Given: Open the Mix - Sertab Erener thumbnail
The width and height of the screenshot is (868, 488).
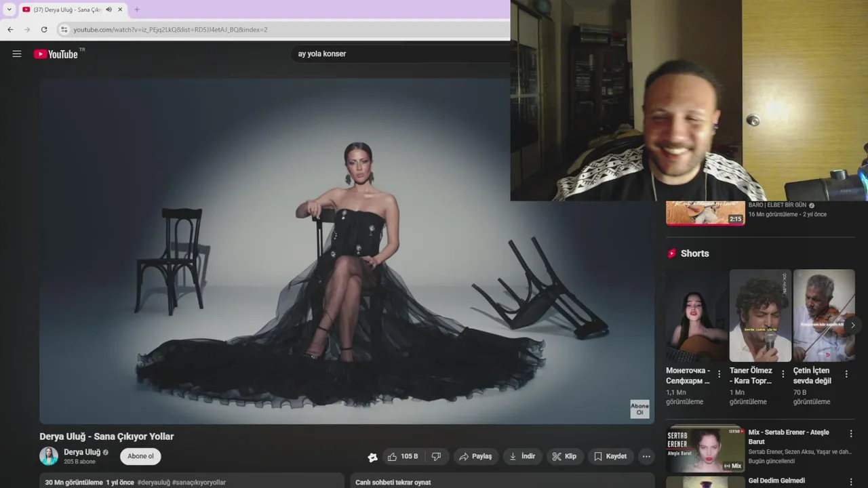Looking at the screenshot, I should coord(705,449).
